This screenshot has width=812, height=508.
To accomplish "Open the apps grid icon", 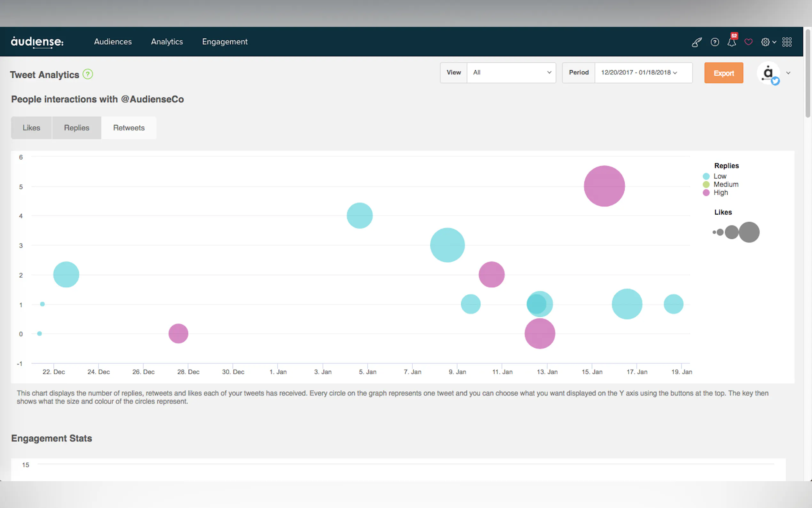I will 787,42.
